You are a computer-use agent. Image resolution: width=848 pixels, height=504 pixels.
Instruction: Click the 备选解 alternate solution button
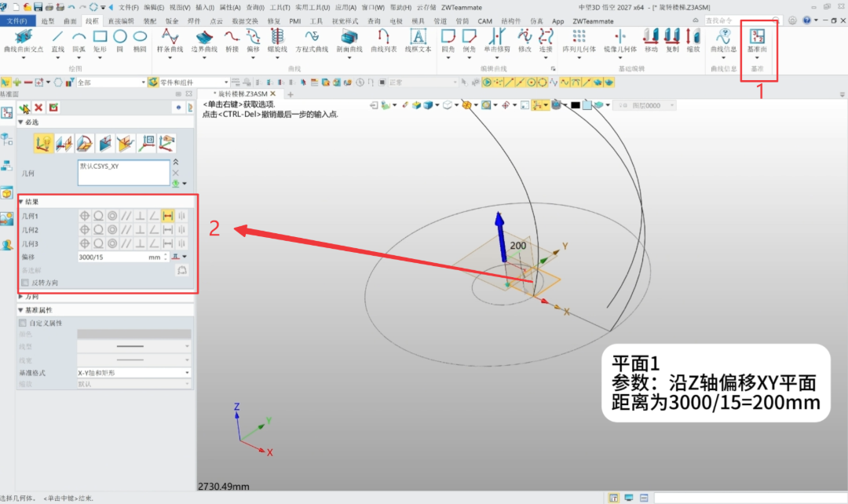[x=181, y=270]
